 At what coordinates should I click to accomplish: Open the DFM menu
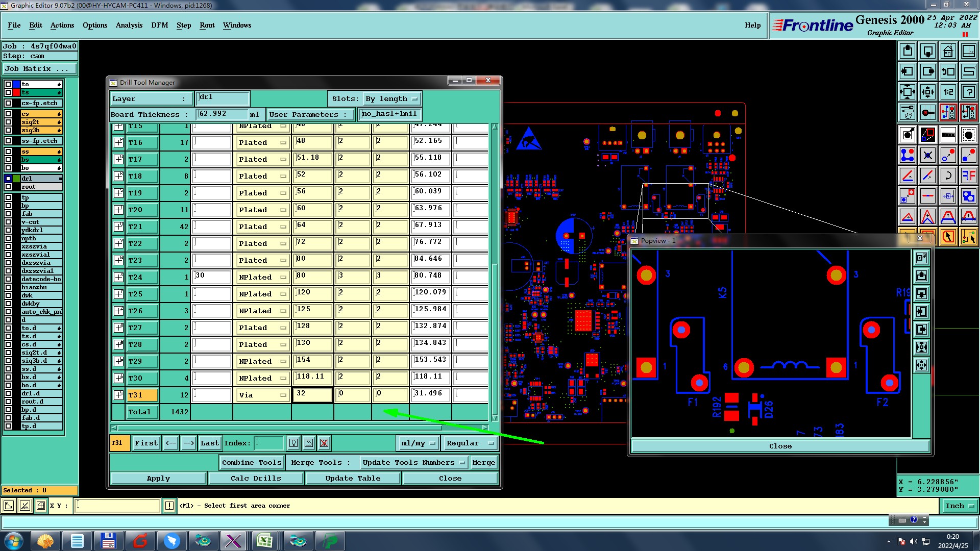click(159, 25)
